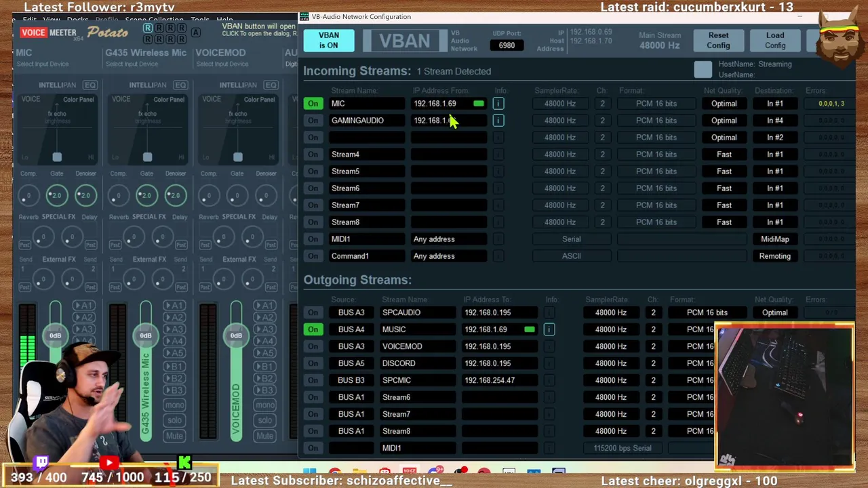The image size is (868, 488).
Task: Select input device for MIC strip
Action: click(42, 64)
